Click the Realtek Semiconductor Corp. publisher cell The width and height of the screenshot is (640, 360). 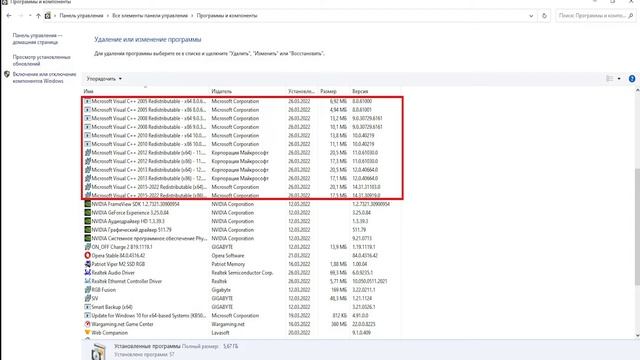pos(242,273)
